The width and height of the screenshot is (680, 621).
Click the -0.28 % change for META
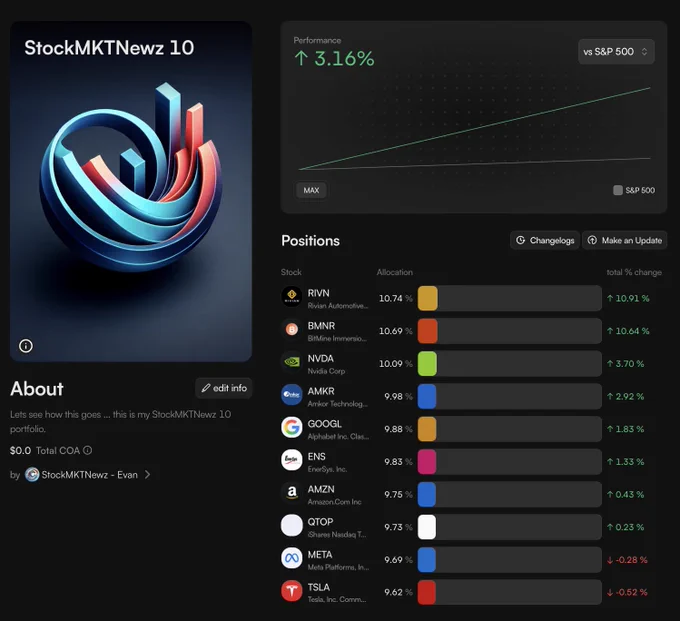[627, 560]
